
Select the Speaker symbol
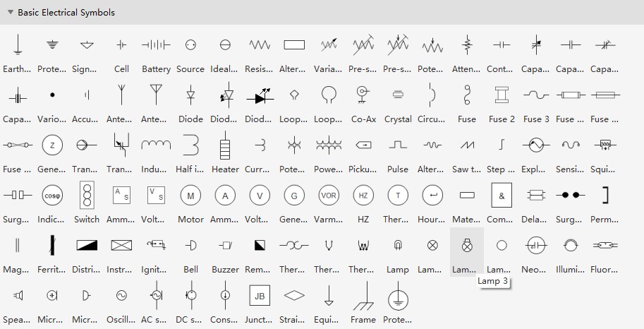[18, 295]
